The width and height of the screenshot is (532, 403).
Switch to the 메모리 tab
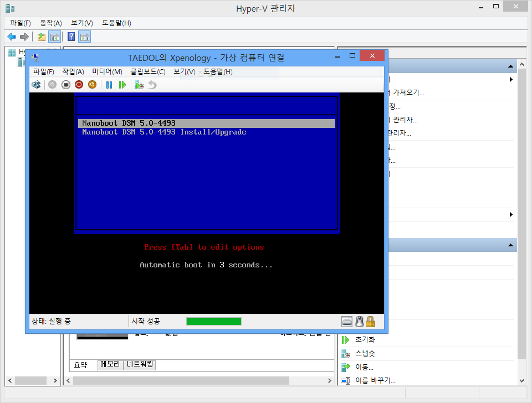click(110, 364)
